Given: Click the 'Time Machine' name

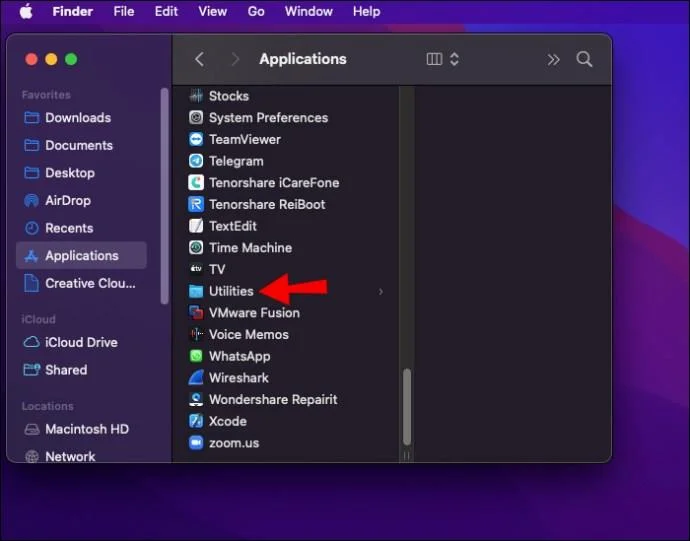Looking at the screenshot, I should point(250,247).
